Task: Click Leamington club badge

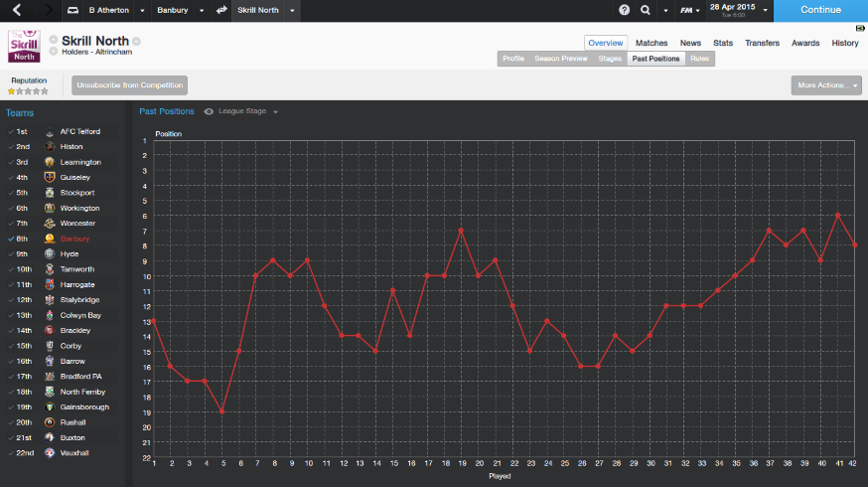Action: point(50,162)
